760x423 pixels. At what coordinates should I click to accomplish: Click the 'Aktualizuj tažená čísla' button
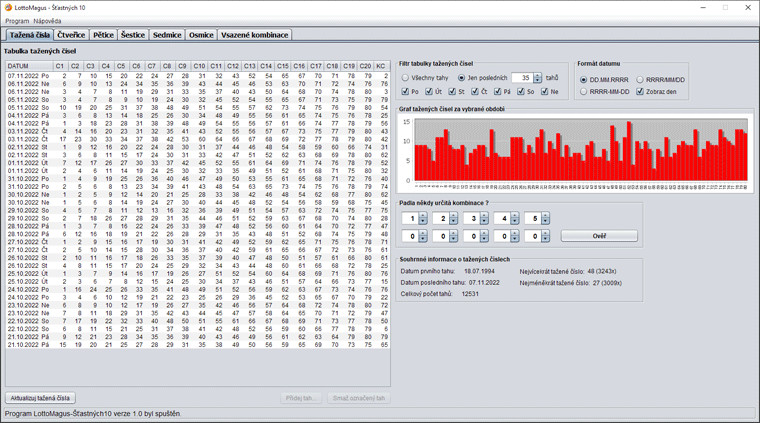[x=39, y=398]
